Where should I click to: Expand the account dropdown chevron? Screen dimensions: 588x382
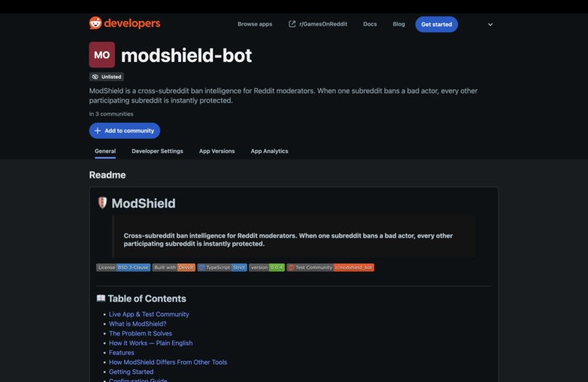click(x=490, y=24)
